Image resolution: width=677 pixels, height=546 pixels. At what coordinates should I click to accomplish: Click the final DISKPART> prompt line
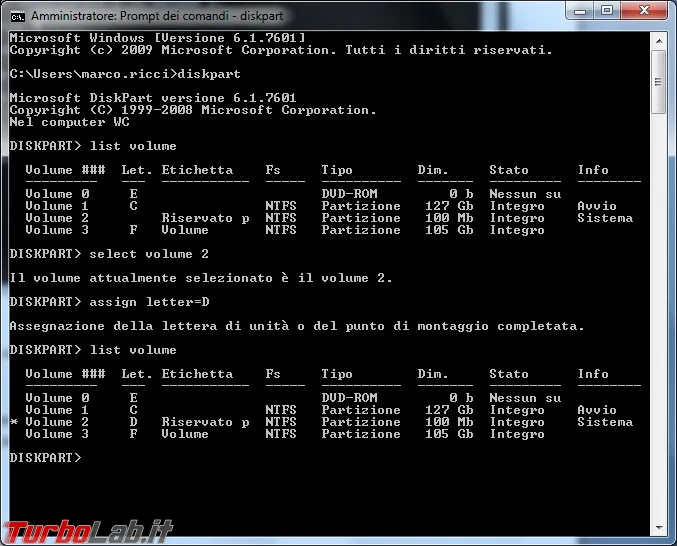tap(45, 458)
